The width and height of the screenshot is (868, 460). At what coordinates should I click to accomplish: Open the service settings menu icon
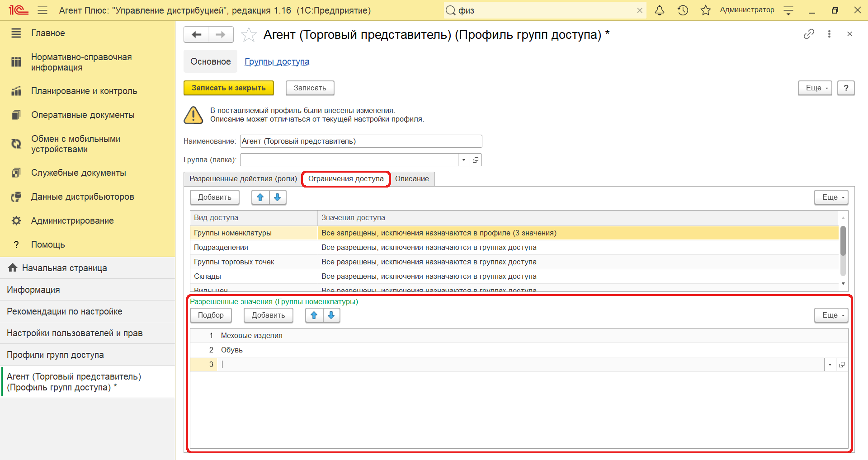coord(788,10)
